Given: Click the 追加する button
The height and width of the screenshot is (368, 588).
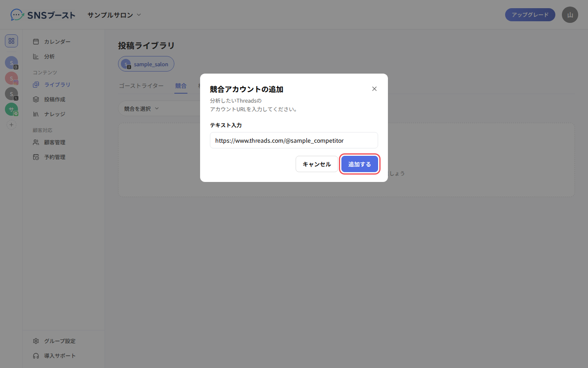Looking at the screenshot, I should [359, 164].
